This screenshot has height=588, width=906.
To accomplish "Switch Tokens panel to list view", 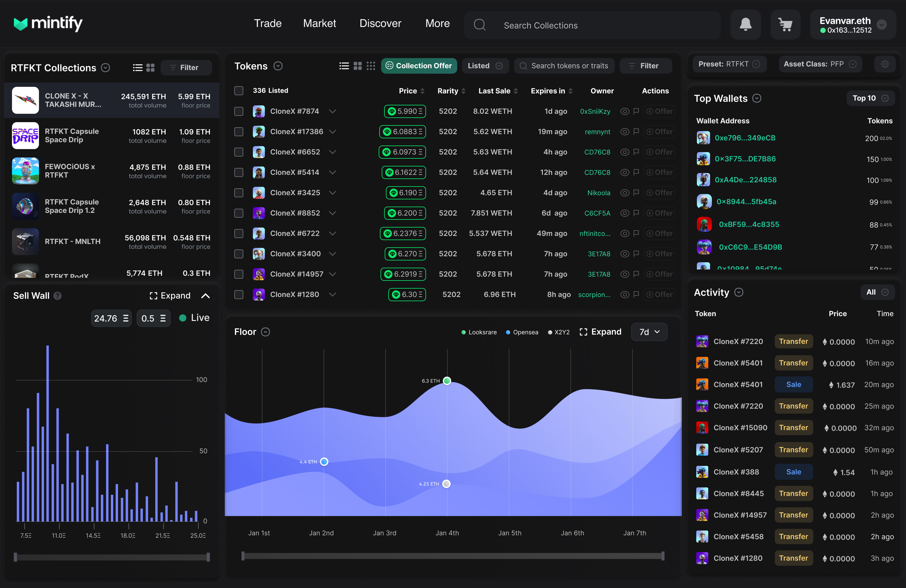I will [344, 66].
